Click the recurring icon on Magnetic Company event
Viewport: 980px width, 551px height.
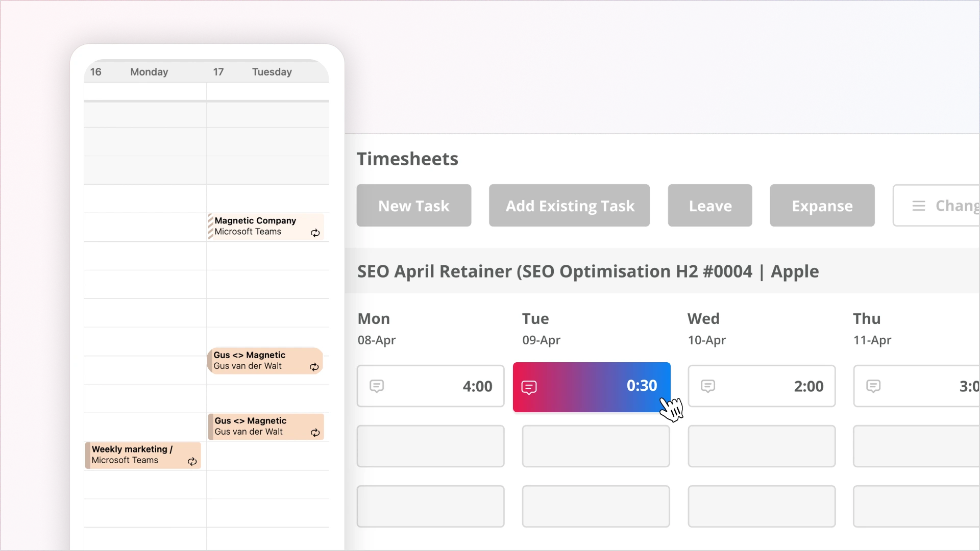click(x=315, y=233)
